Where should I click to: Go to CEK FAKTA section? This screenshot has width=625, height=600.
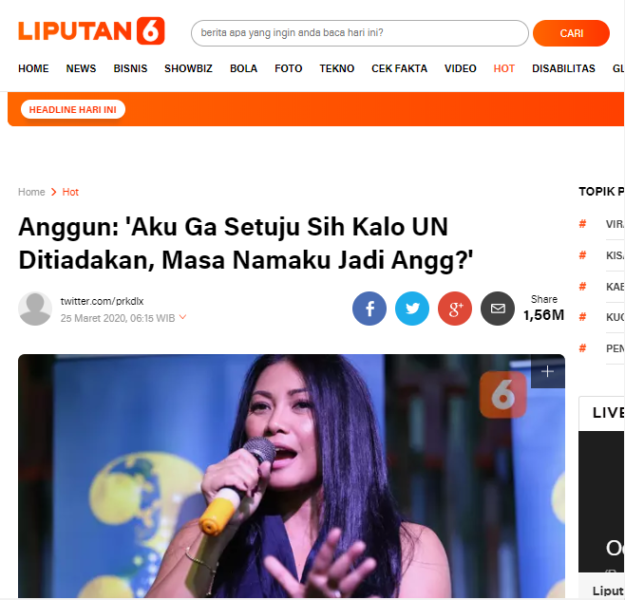coord(399,69)
